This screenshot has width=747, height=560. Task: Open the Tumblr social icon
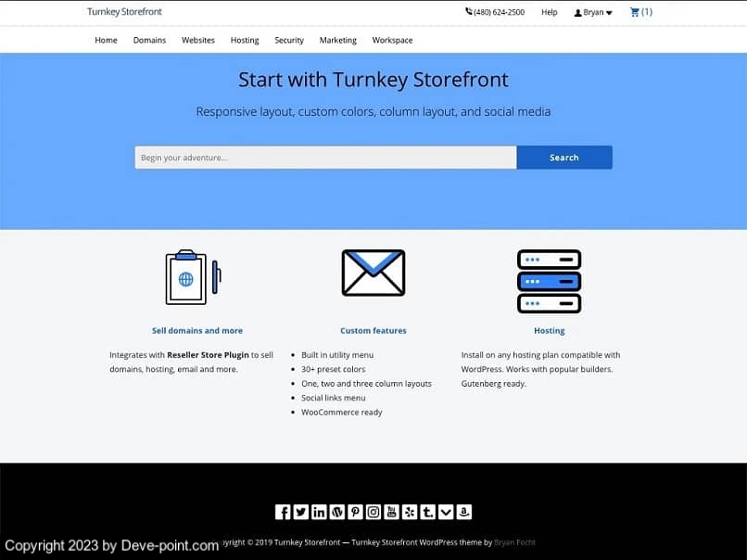(427, 512)
